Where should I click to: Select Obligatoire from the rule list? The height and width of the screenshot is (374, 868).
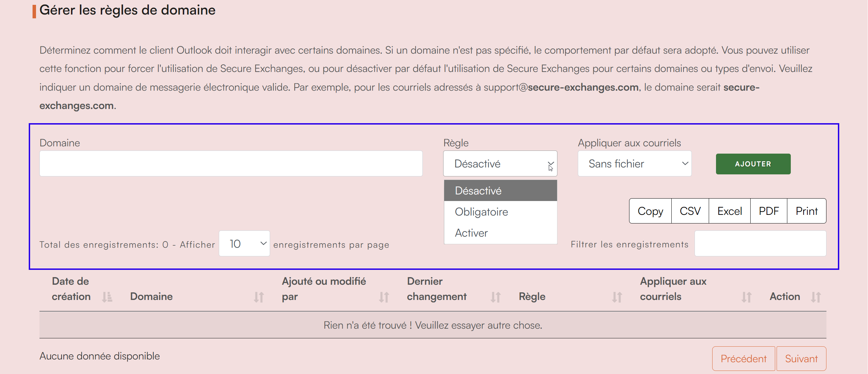[x=481, y=212]
